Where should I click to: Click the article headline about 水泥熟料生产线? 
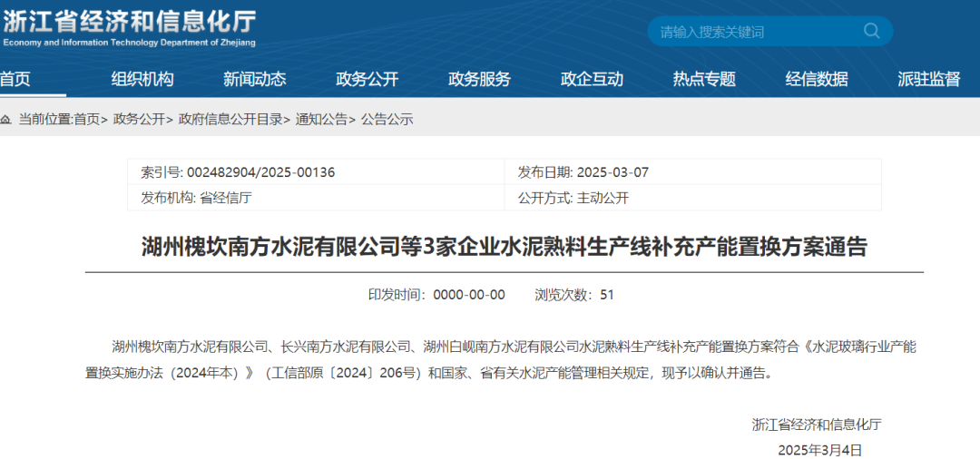tap(505, 247)
